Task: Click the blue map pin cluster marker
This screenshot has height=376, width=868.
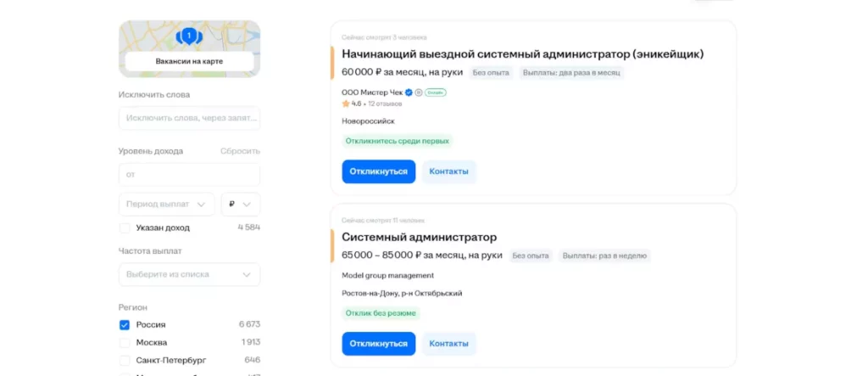Action: point(189,36)
